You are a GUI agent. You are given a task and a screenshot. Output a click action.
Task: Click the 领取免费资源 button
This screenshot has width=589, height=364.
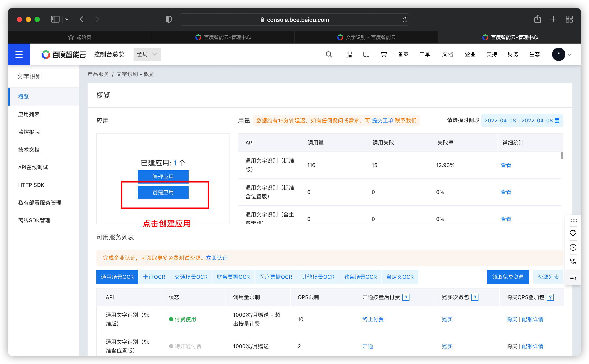coord(508,277)
